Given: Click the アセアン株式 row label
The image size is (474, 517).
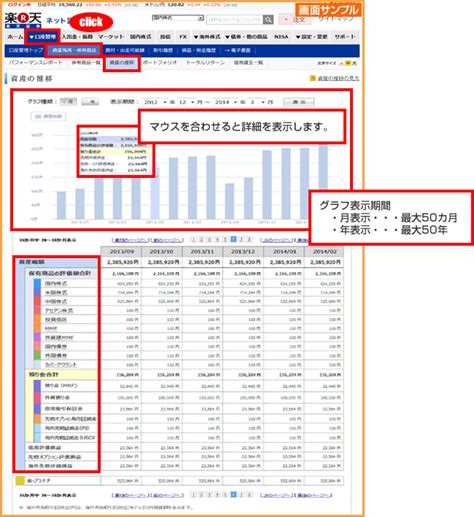Looking at the screenshot, I should [59, 310].
